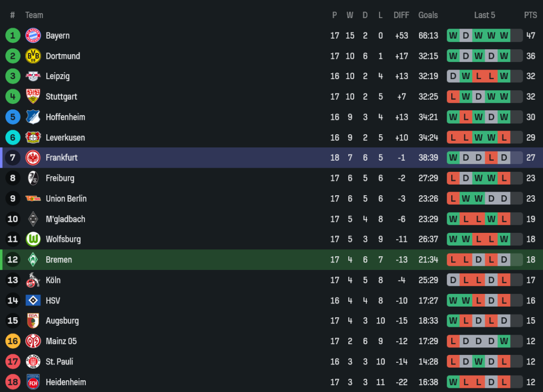Click the HSV blue diamond logo
This screenshot has width=543, height=392.
click(x=33, y=301)
